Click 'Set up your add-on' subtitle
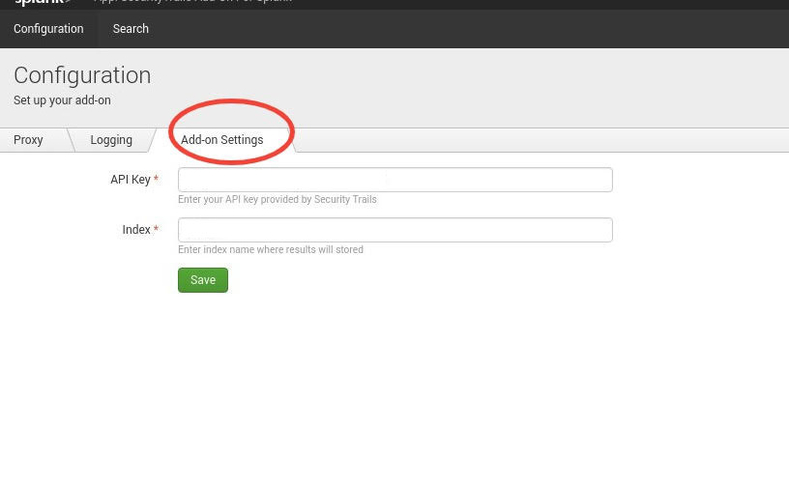The height and width of the screenshot is (484, 789). (x=62, y=100)
